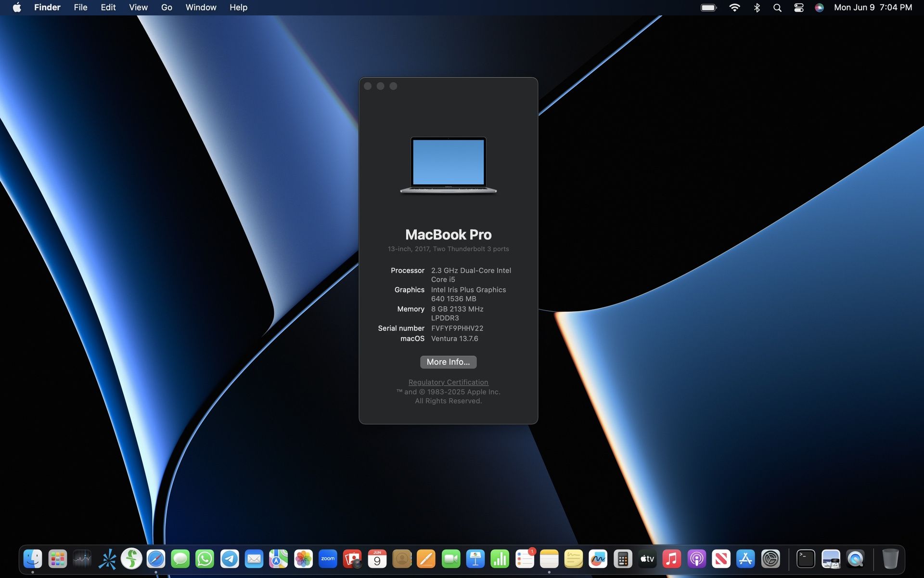Open the View menu
This screenshot has width=924, height=578.
(x=138, y=7)
